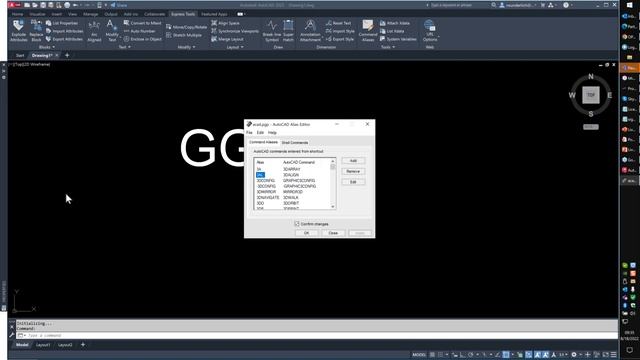Open the Help menu in Alias Editor
The height and width of the screenshot is (360, 640).
coord(272,133)
